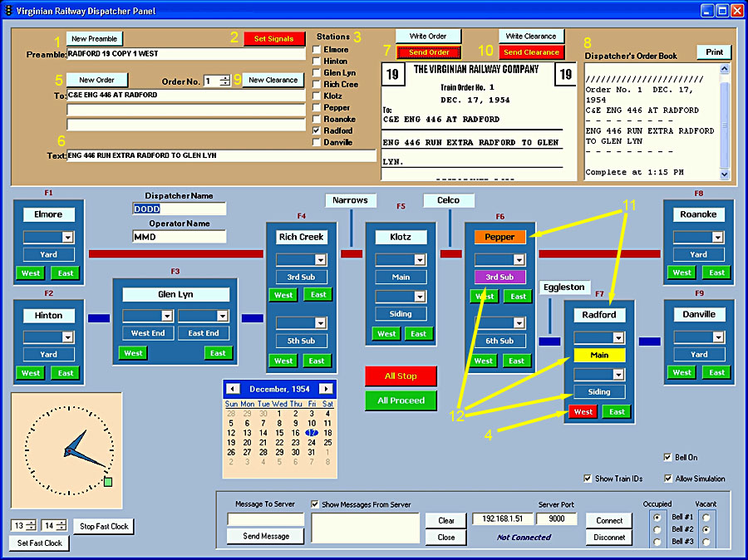This screenshot has height=560, width=748.
Task: Set the West signal on the Radford panel
Action: tap(582, 411)
